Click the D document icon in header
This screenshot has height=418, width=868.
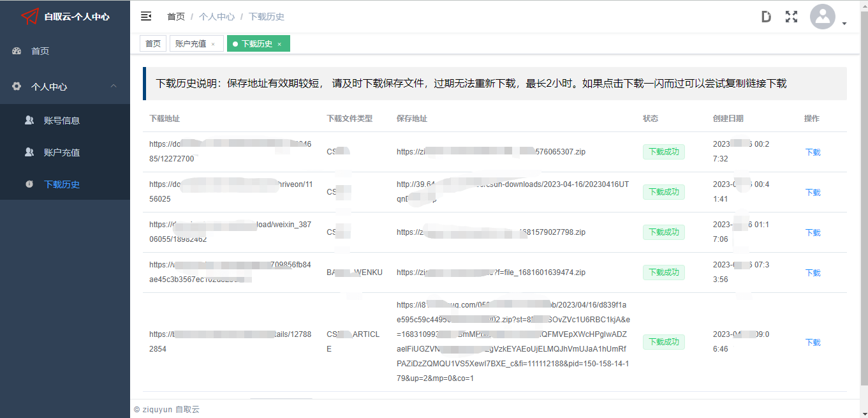click(x=766, y=17)
